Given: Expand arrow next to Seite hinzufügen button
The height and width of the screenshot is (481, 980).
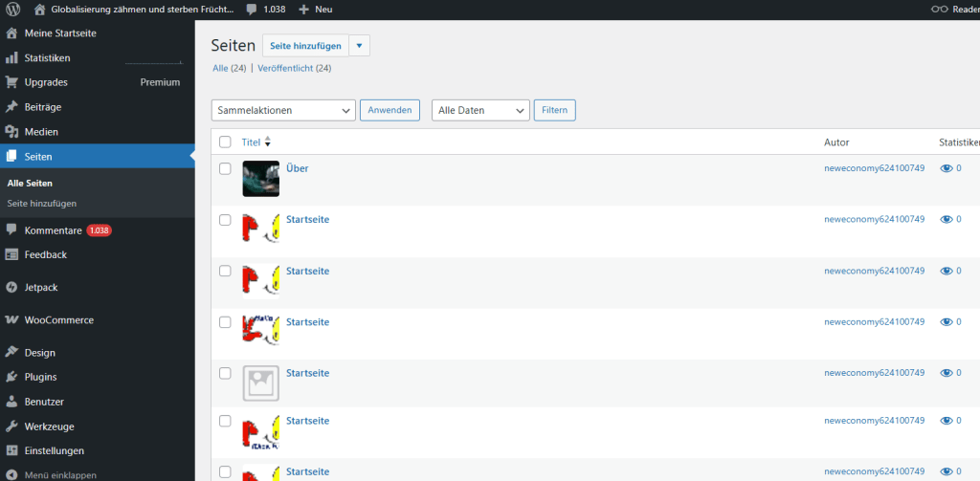Looking at the screenshot, I should (359, 46).
